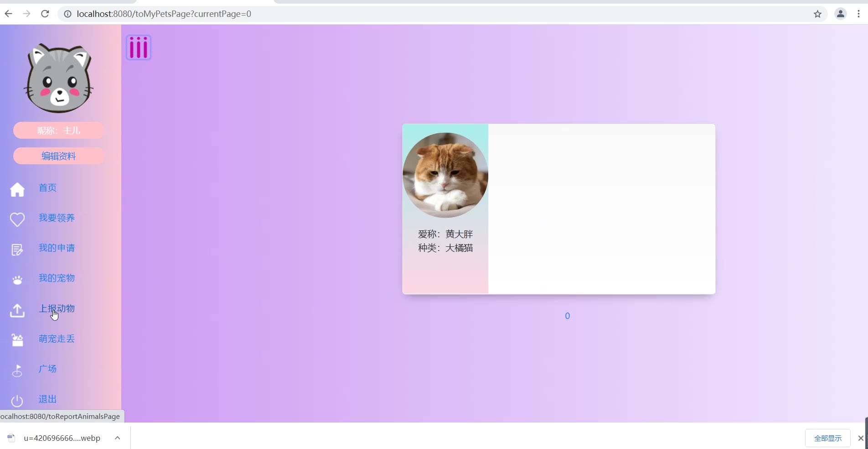Open 我的申请 in the sidebar
The width and height of the screenshot is (868, 449).
[x=57, y=248]
